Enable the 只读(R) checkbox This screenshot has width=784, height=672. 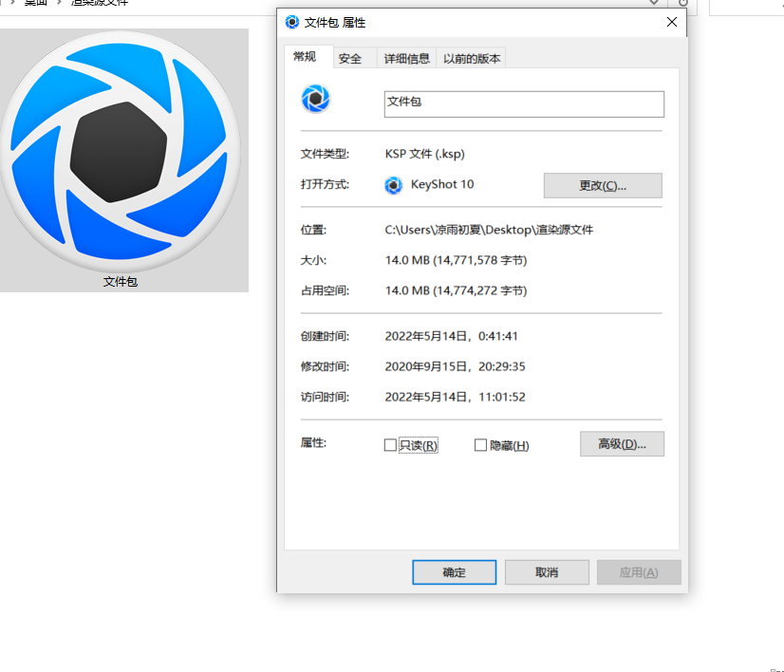click(390, 445)
